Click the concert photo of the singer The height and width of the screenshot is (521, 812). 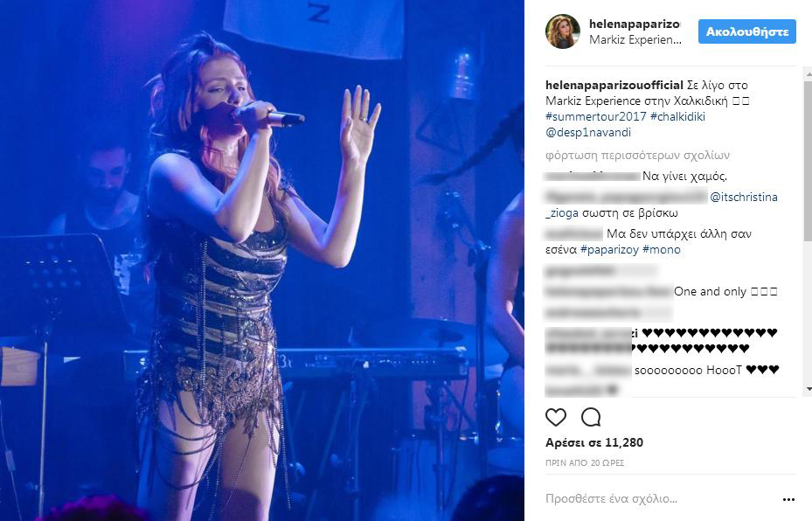[x=262, y=260]
